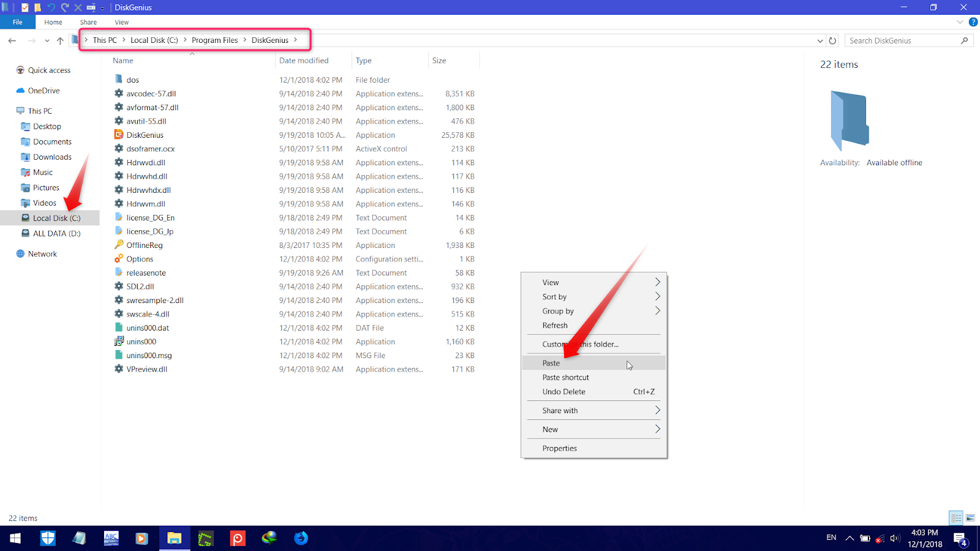
Task: Choose Properties in context menu
Action: [594, 448]
